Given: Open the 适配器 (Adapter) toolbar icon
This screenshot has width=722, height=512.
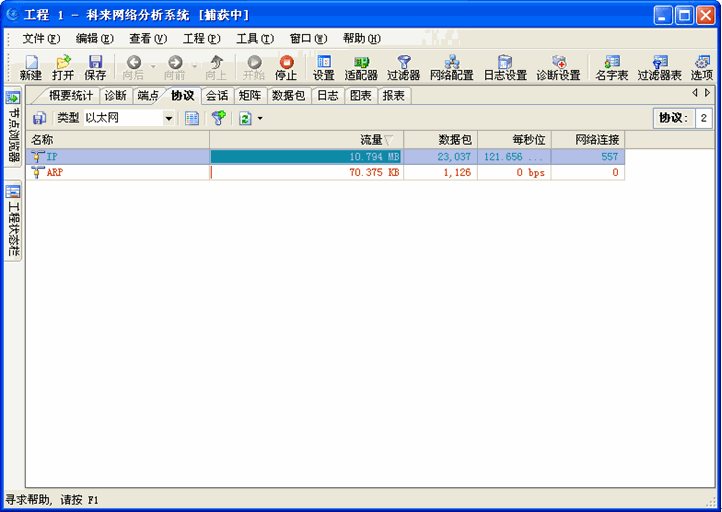Looking at the screenshot, I should coord(361,62).
